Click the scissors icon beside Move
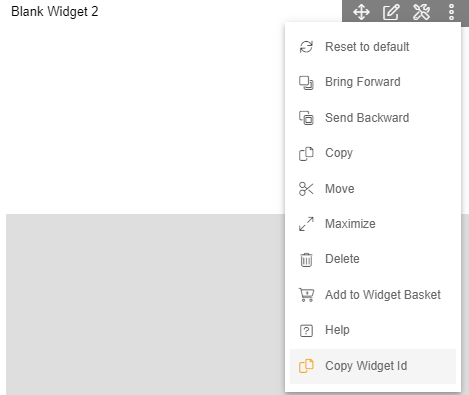 [x=306, y=189]
